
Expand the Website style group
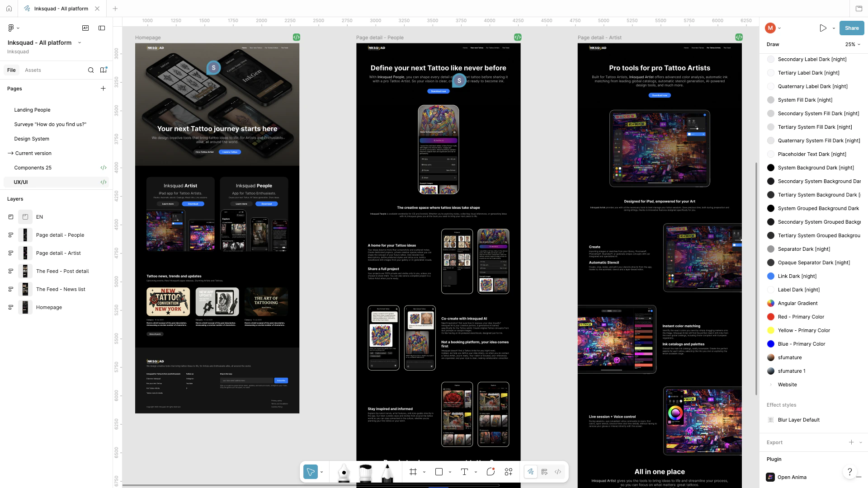pos(771,385)
